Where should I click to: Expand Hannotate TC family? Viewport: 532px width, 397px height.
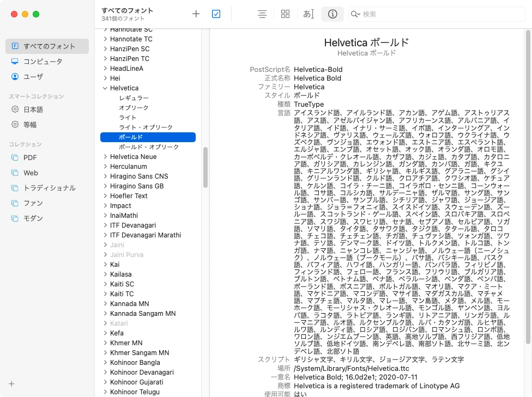click(105, 39)
